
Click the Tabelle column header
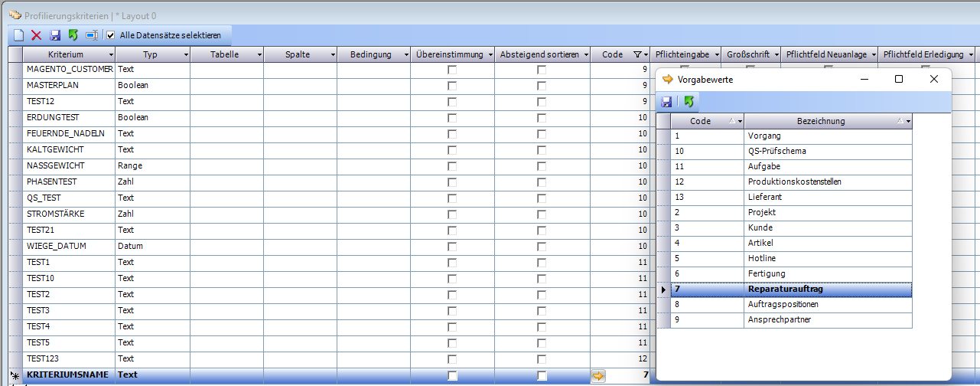click(x=223, y=55)
